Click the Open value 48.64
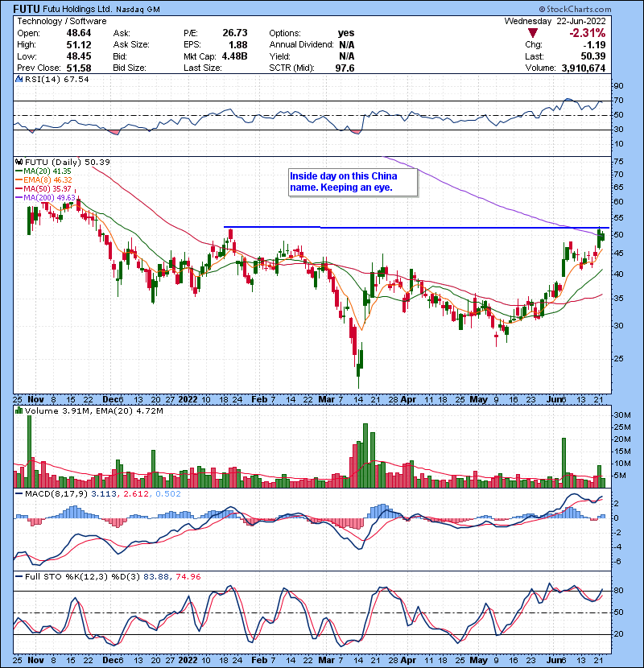Viewport: 644px width, 668px height. [78, 33]
